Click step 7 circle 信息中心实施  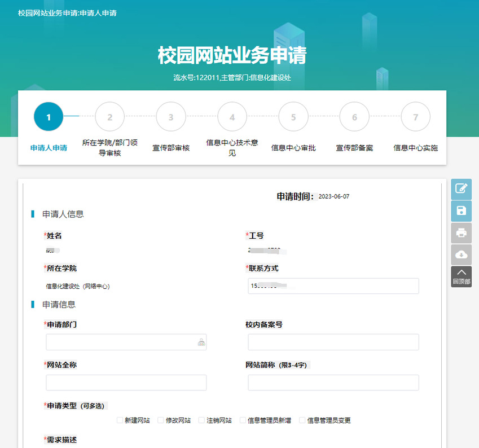click(415, 117)
